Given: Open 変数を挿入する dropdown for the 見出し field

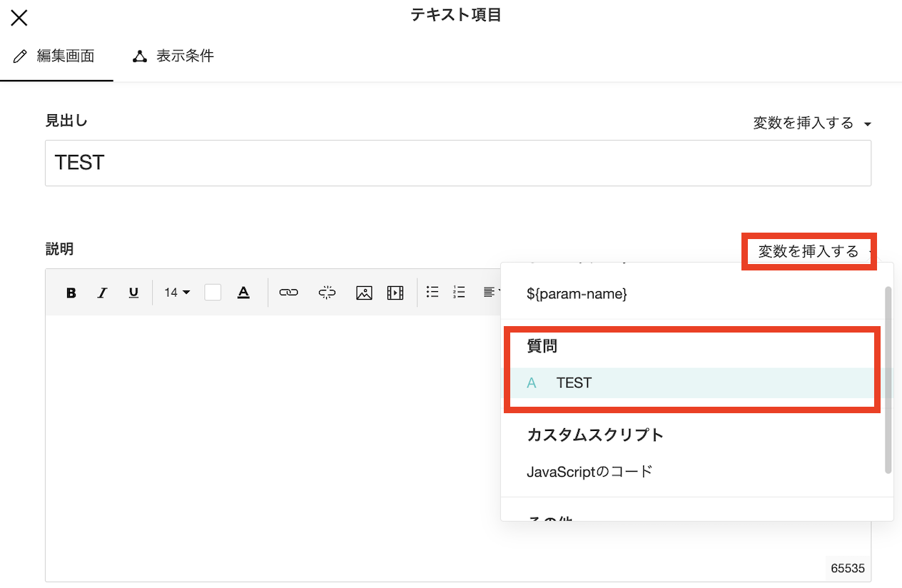Looking at the screenshot, I should point(811,123).
